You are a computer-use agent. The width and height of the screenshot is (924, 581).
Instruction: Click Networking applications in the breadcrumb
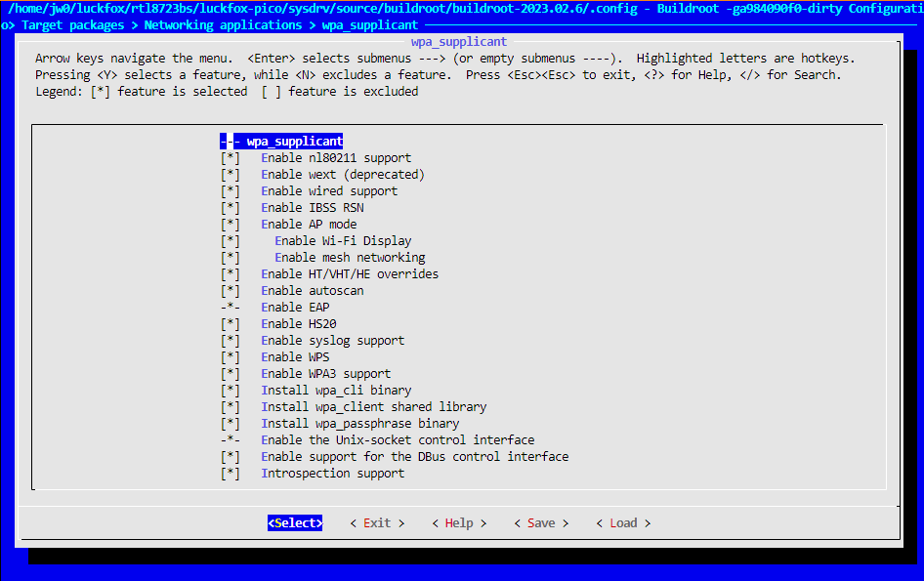pyautogui.click(x=223, y=25)
